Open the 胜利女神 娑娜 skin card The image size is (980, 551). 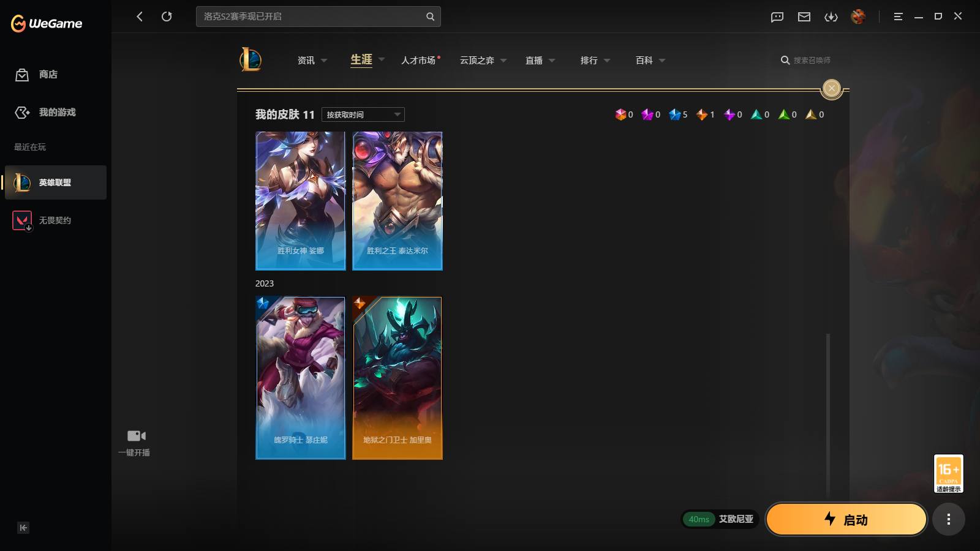pos(300,201)
